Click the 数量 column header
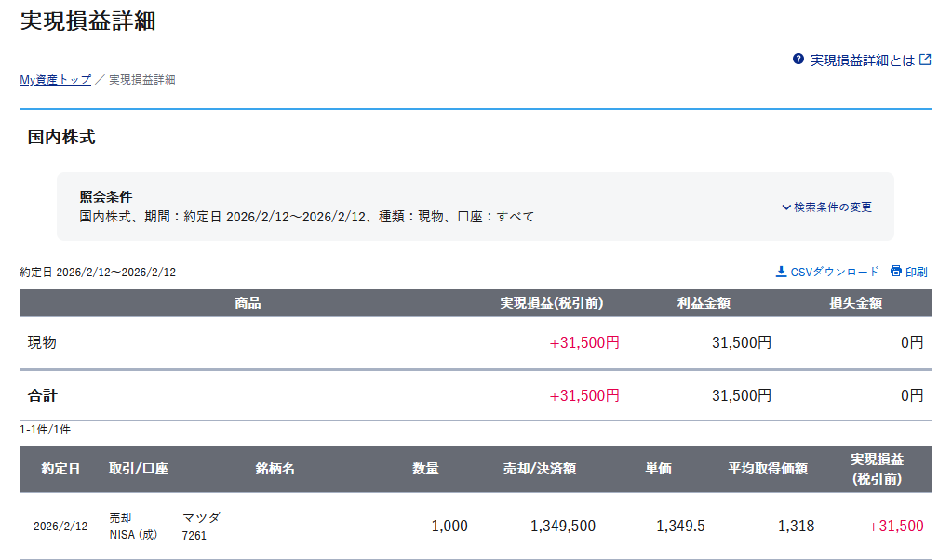This screenshot has height=560, width=952. (425, 469)
